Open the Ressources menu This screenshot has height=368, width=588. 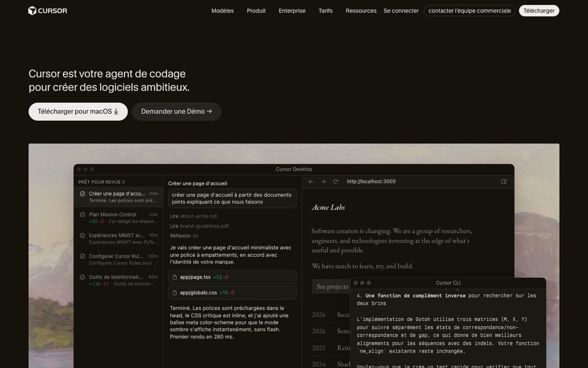pos(361,11)
